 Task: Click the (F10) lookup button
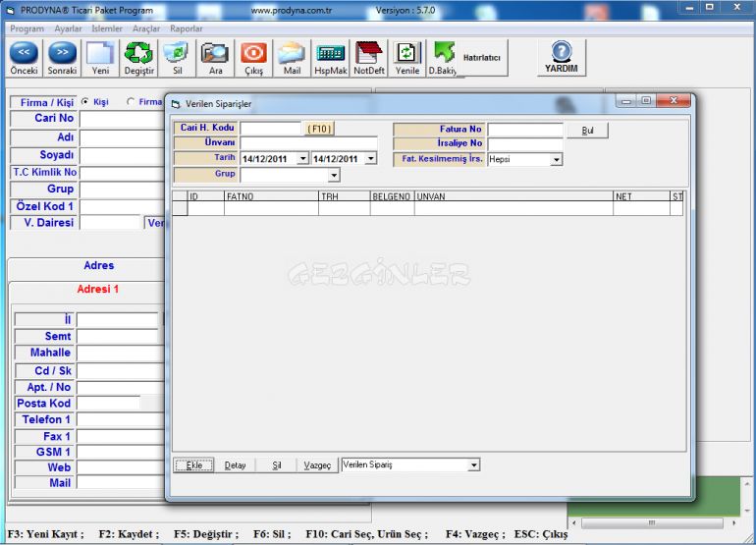coord(320,129)
